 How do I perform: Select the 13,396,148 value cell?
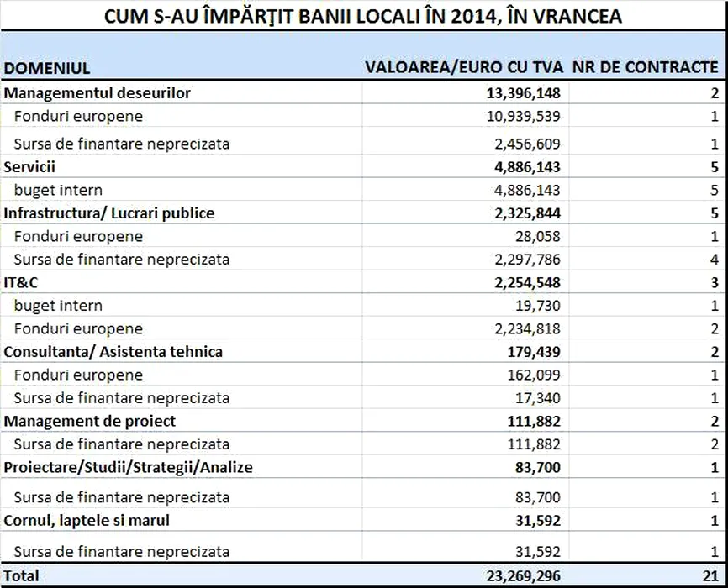523,93
